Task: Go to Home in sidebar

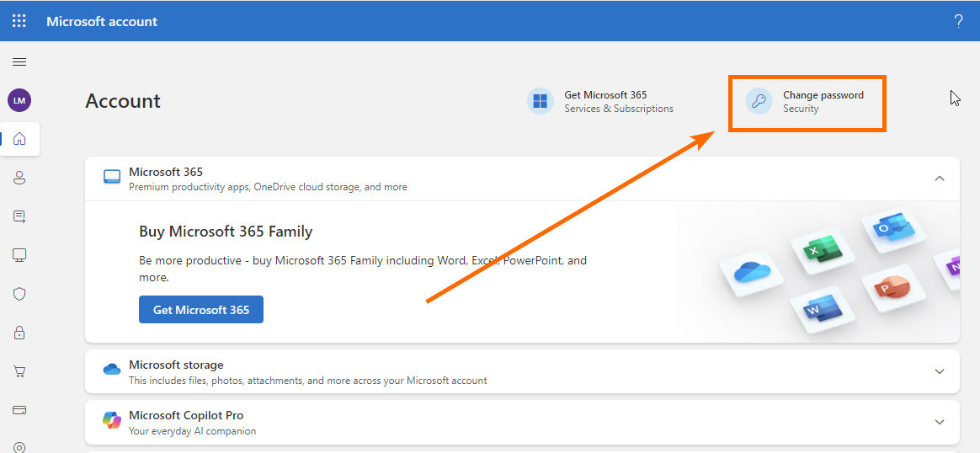Action: [19, 139]
